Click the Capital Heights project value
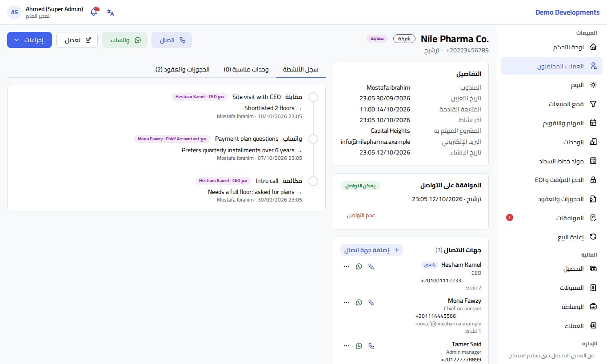The height and width of the screenshot is (364, 607). coord(390,131)
